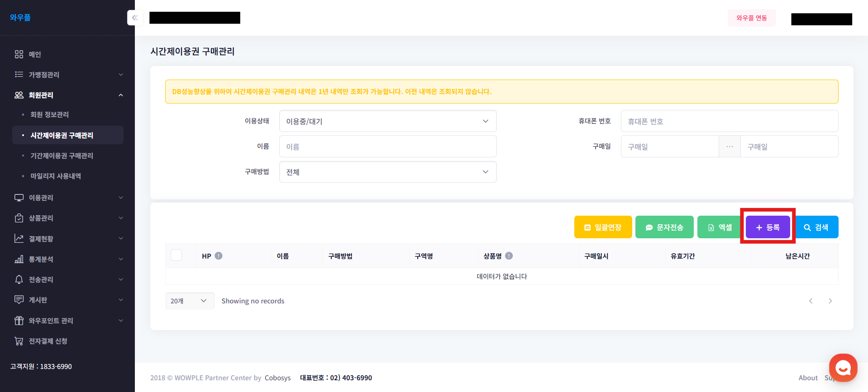Change the 20개 page size dropdown
The width and height of the screenshot is (868, 392).
[189, 301]
